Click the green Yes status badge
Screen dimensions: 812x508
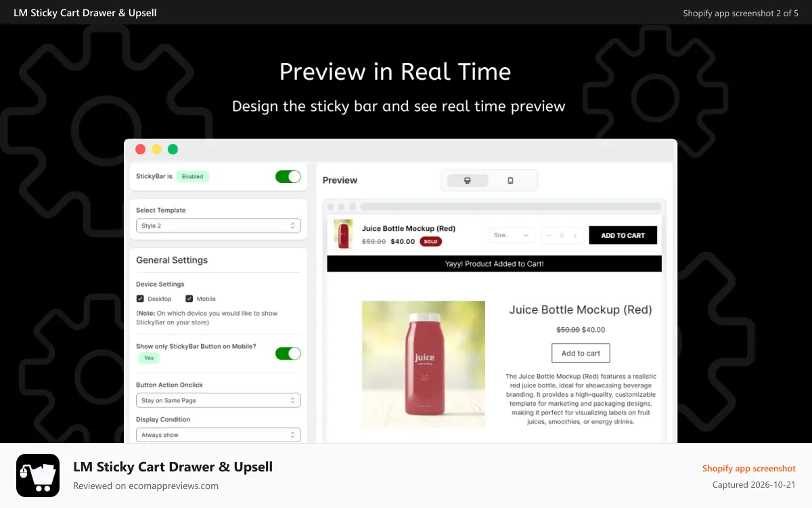149,358
